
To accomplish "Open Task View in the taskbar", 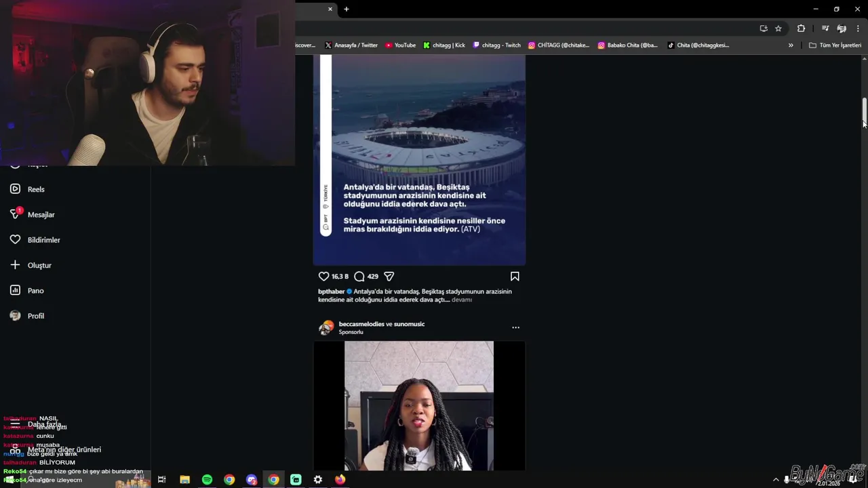I will tap(161, 480).
